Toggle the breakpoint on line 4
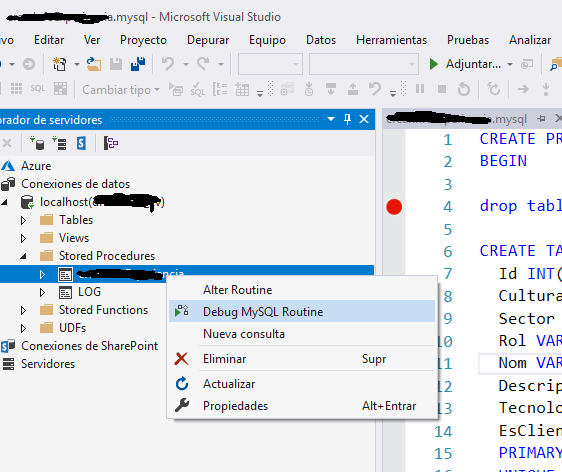This screenshot has height=473, width=562. (x=394, y=207)
